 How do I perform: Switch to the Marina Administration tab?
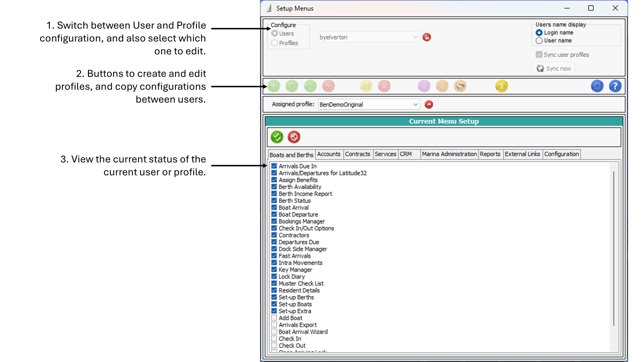click(449, 154)
